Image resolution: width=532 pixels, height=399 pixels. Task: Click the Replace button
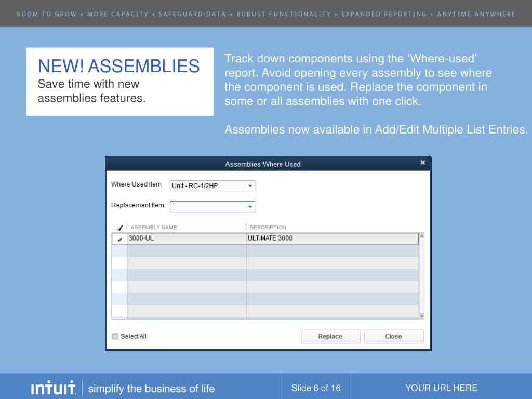coord(330,336)
